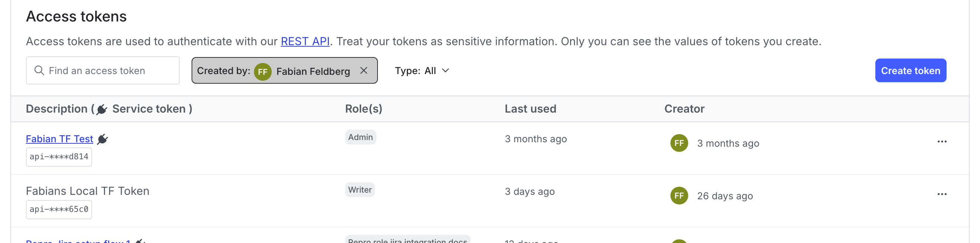Screen dimensions: 980x243
Task: Click the Last used column header
Action: tap(531, 109)
